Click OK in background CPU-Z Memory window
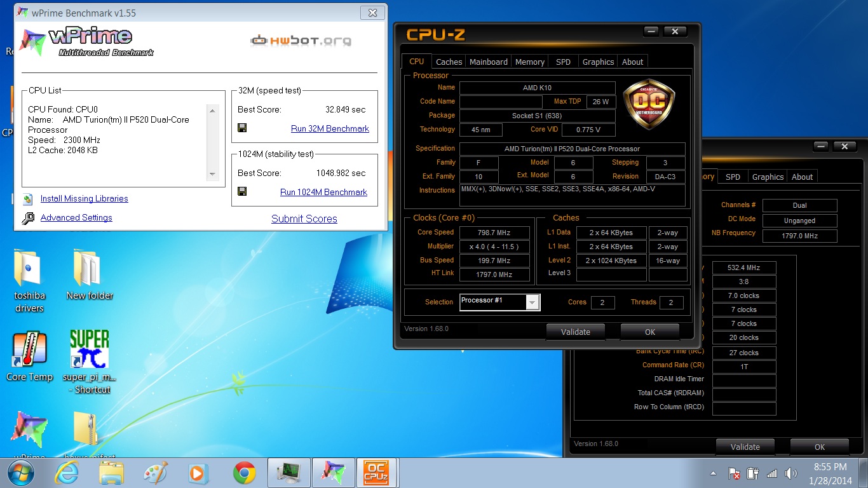Viewport: 868px width, 488px height. click(820, 447)
